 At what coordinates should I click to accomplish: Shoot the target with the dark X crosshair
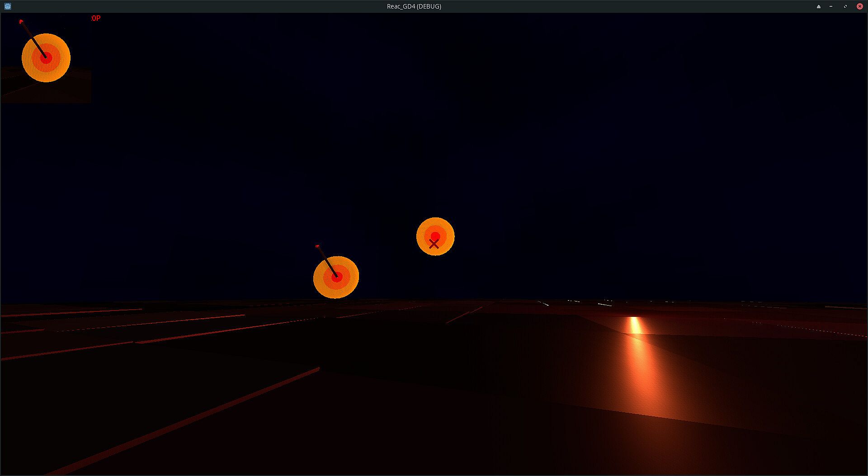(x=435, y=236)
